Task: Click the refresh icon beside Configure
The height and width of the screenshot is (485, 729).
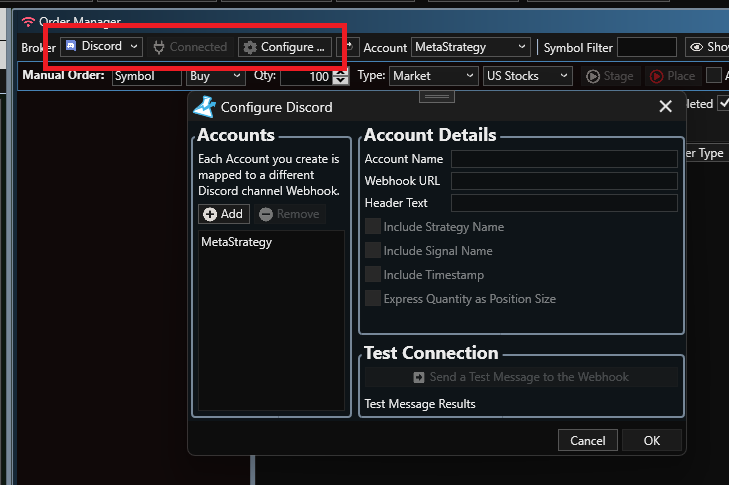Action: [350, 47]
